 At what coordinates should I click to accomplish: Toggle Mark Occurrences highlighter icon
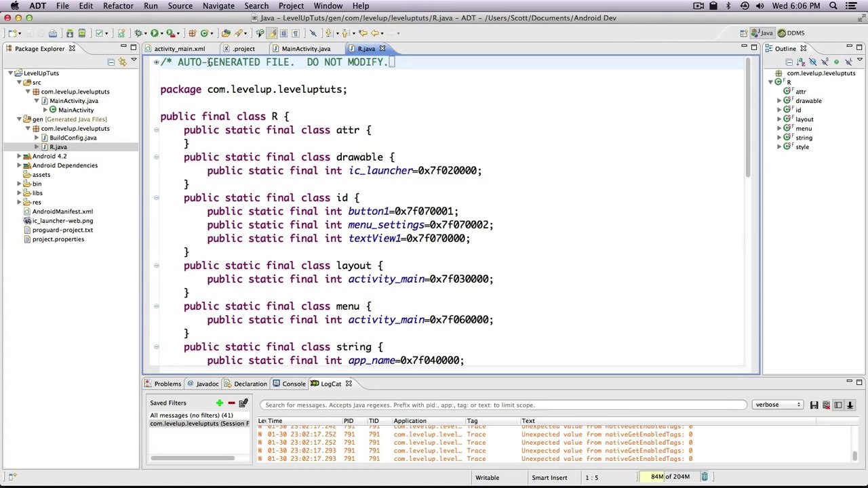[x=272, y=33]
